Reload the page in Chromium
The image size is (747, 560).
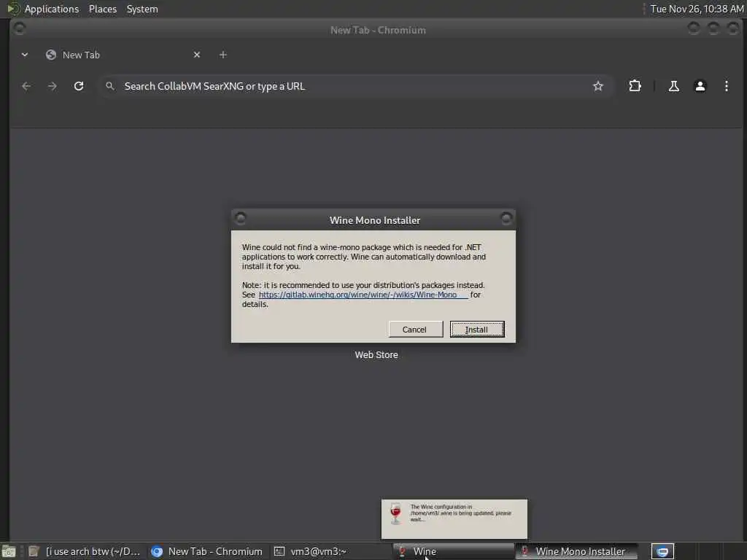coord(79,86)
